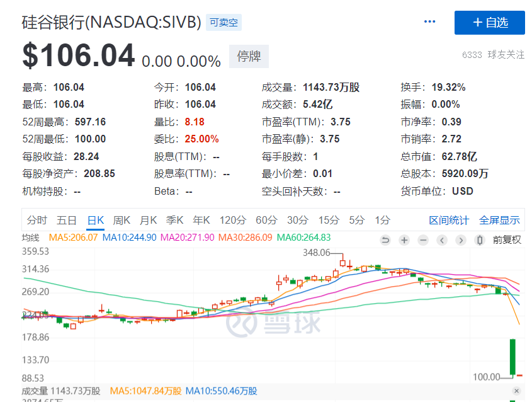
Task: Click the 每股收益 value 28.24
Action: 86,156
